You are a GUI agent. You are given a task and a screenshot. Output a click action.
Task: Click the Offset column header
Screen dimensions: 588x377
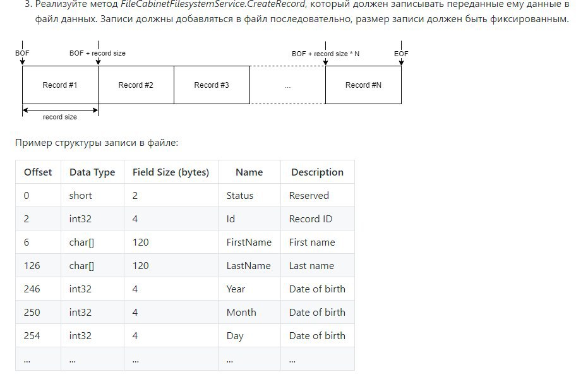pos(38,172)
